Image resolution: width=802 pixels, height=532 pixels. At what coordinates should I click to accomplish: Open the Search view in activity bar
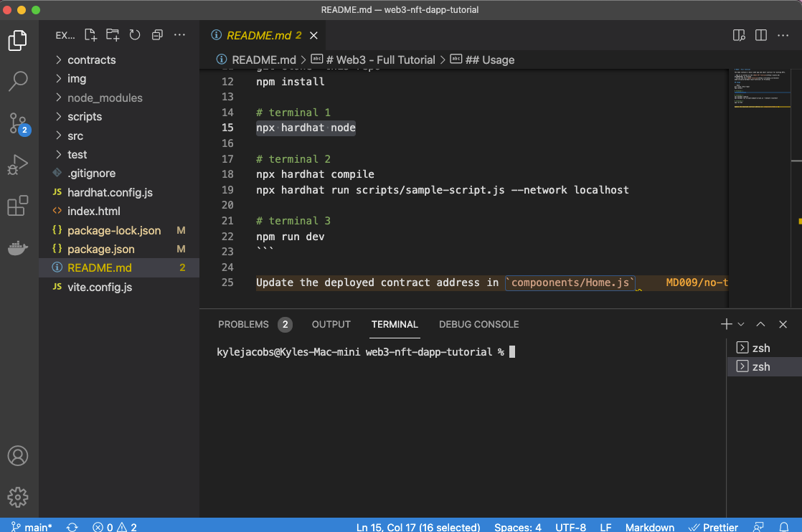point(18,82)
